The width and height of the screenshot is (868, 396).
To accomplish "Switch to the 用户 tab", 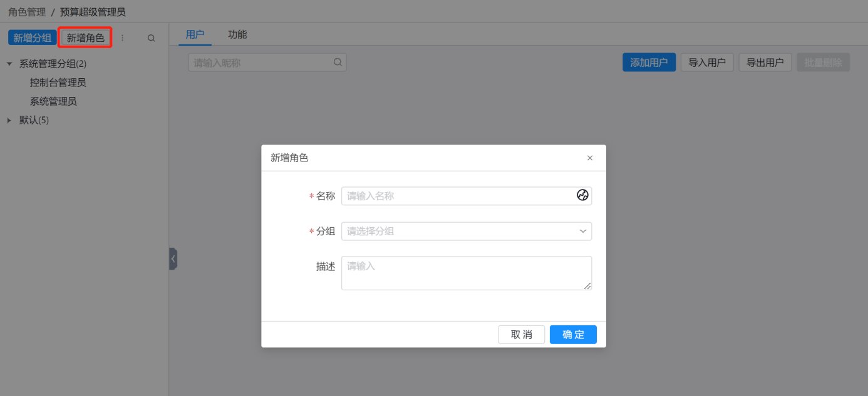I will pyautogui.click(x=195, y=34).
